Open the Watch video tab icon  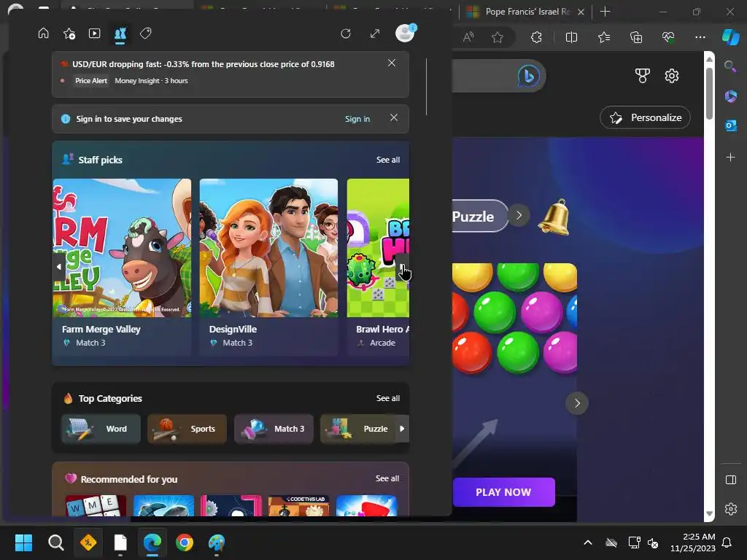pos(94,34)
